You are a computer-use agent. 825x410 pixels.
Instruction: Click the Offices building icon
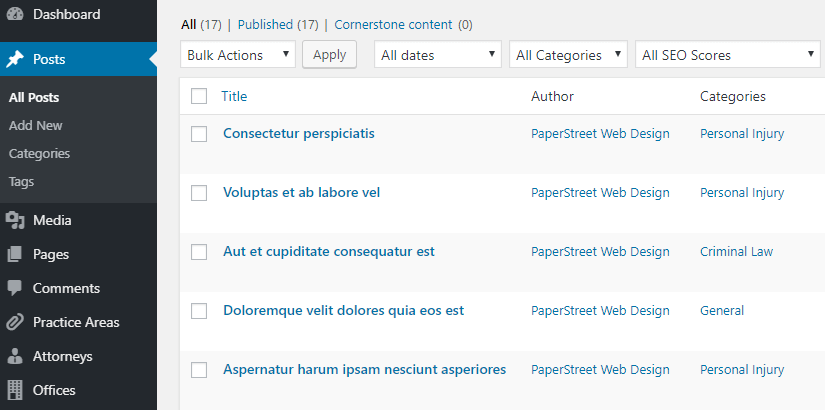point(15,390)
